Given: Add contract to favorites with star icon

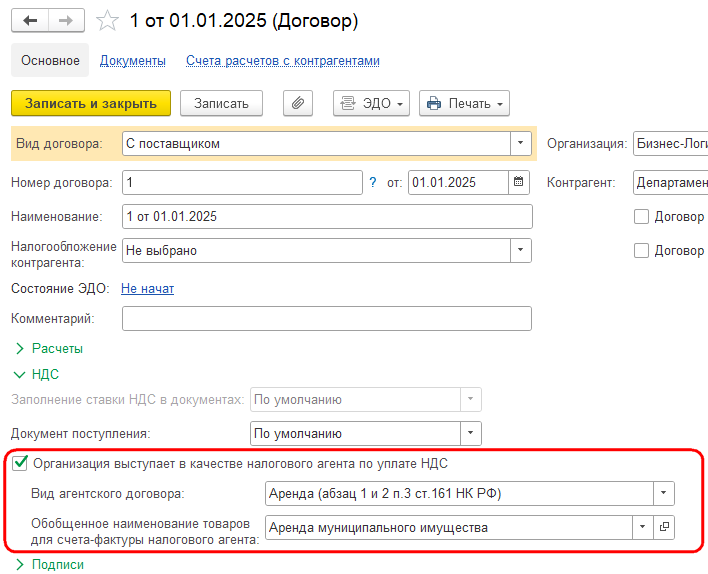Looking at the screenshot, I should click(x=107, y=21).
